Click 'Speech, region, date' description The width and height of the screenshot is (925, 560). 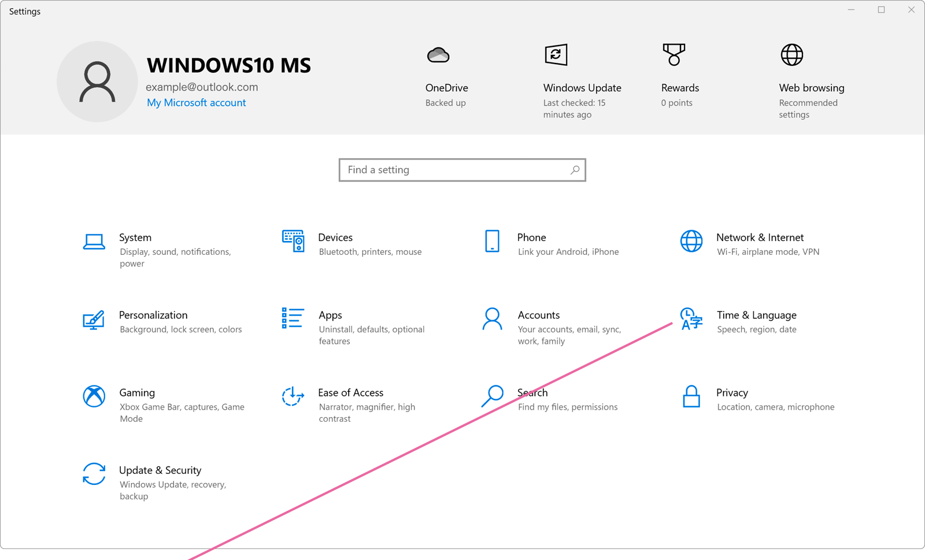(x=757, y=329)
